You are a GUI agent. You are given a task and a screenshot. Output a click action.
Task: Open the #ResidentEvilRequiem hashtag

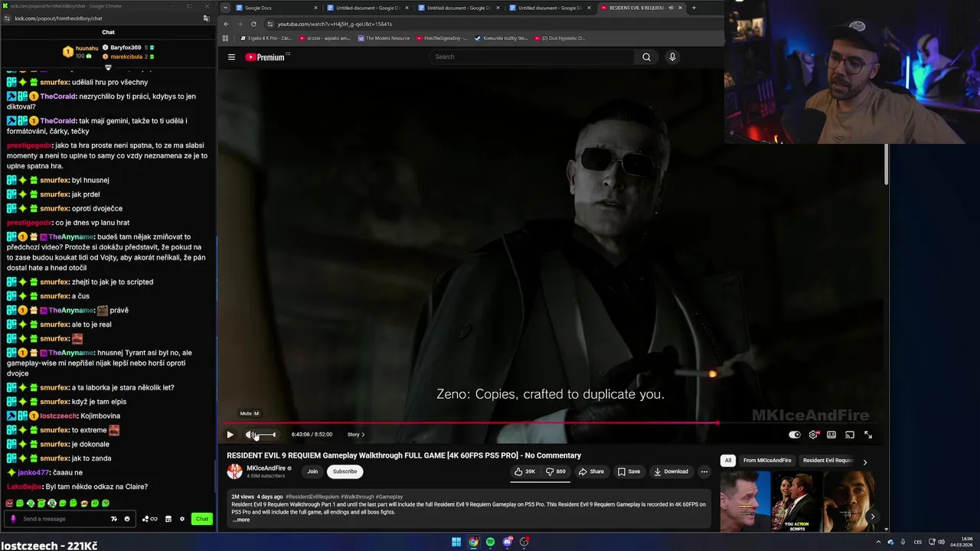[312, 497]
